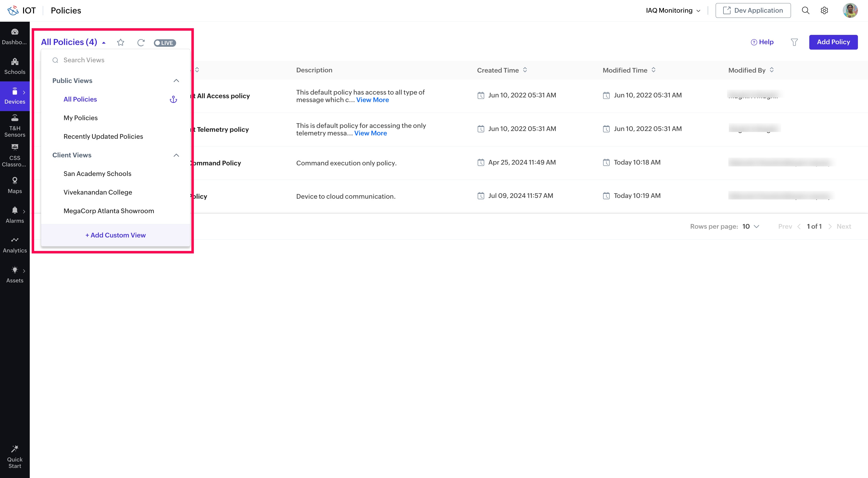The height and width of the screenshot is (478, 868).
Task: Select Vivekanandan College client view
Action: pos(98,192)
